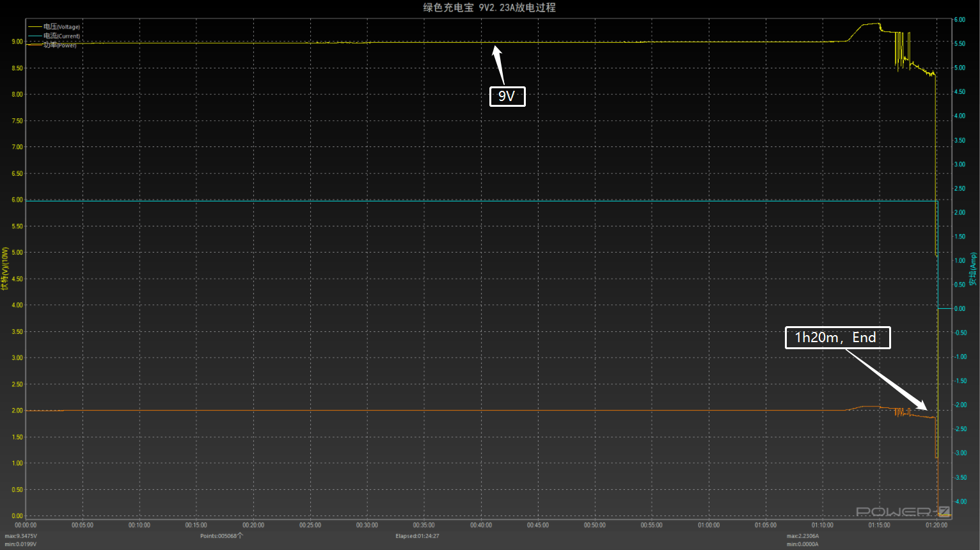Click the 2.00 tick on the left voltage axis
Screen dimensions: 980x550
[x=17, y=411]
